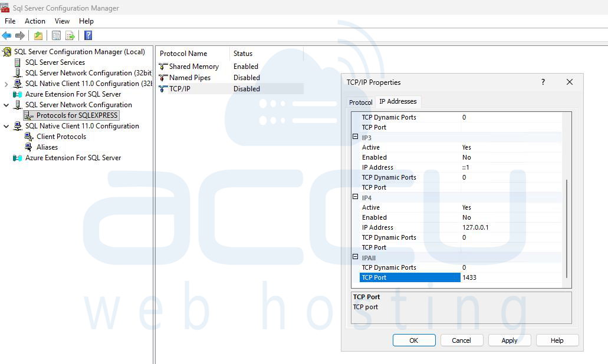The width and height of the screenshot is (608, 364).
Task: Click the Export List toolbar icon
Action: 70,36
